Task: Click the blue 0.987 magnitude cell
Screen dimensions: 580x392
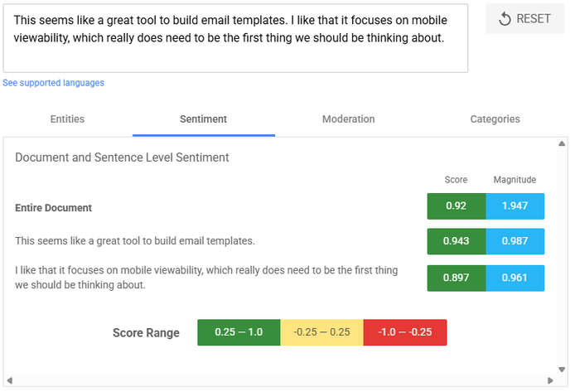Action: coord(515,241)
